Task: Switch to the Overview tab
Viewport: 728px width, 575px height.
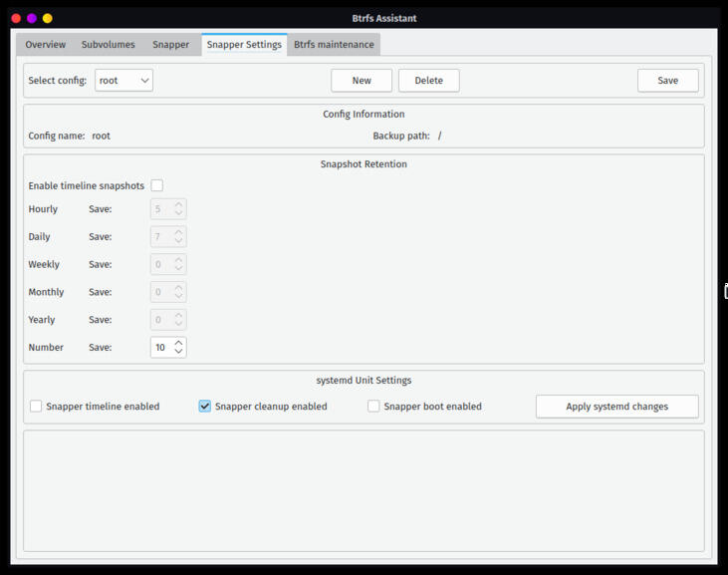Action: tap(46, 45)
